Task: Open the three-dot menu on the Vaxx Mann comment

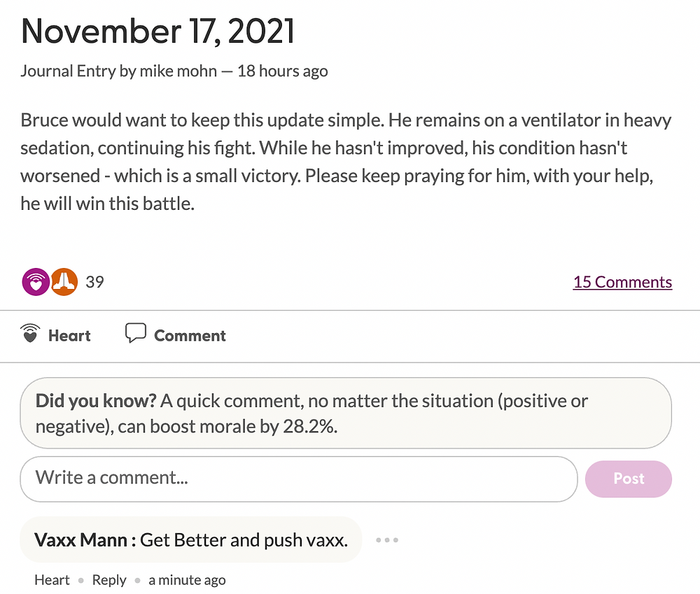Action: click(x=387, y=540)
